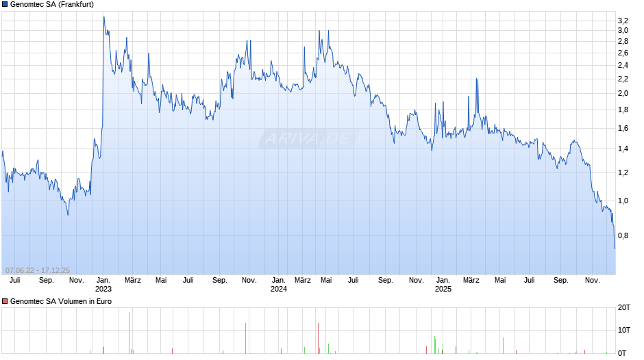Click the '2,2' price axis label
644x360 pixels.
click(623, 79)
